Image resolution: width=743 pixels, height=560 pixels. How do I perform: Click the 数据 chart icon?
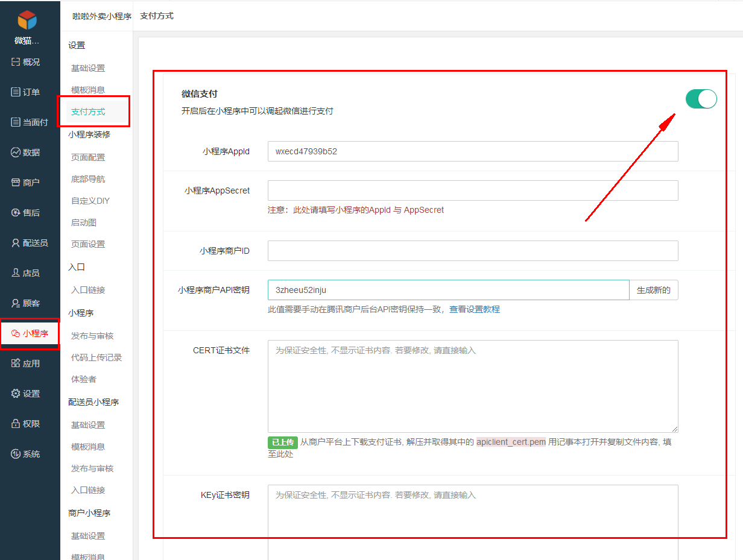[x=16, y=152]
